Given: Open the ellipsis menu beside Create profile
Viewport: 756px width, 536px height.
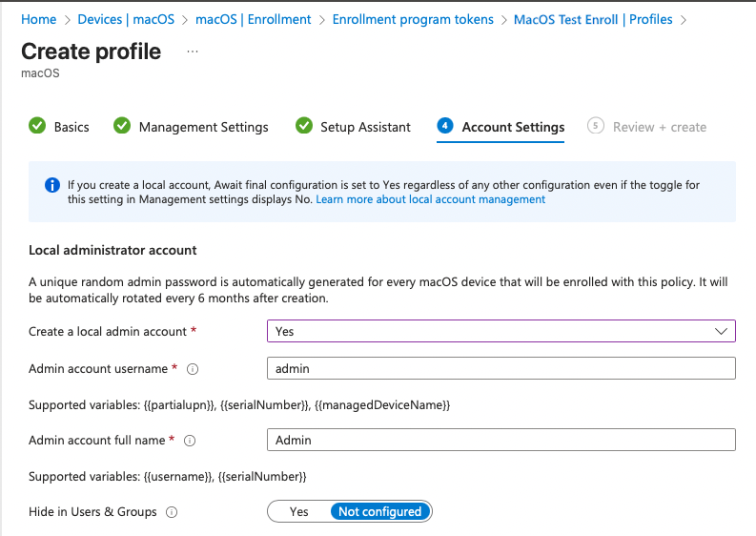Looking at the screenshot, I should [192, 51].
